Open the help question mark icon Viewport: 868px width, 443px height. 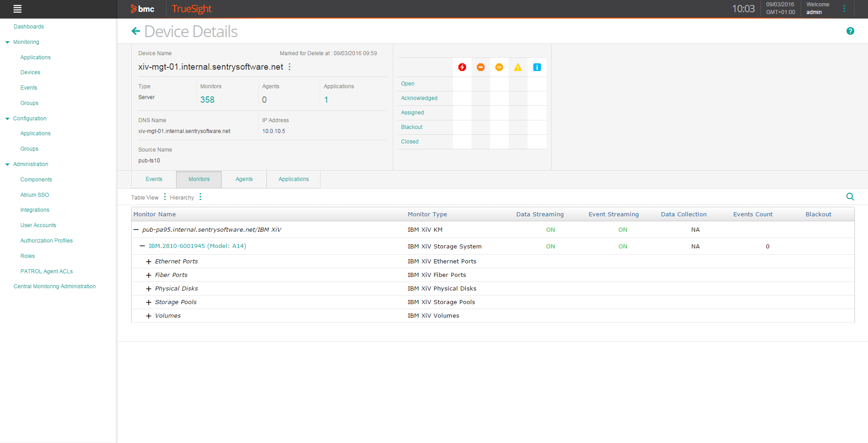(850, 31)
